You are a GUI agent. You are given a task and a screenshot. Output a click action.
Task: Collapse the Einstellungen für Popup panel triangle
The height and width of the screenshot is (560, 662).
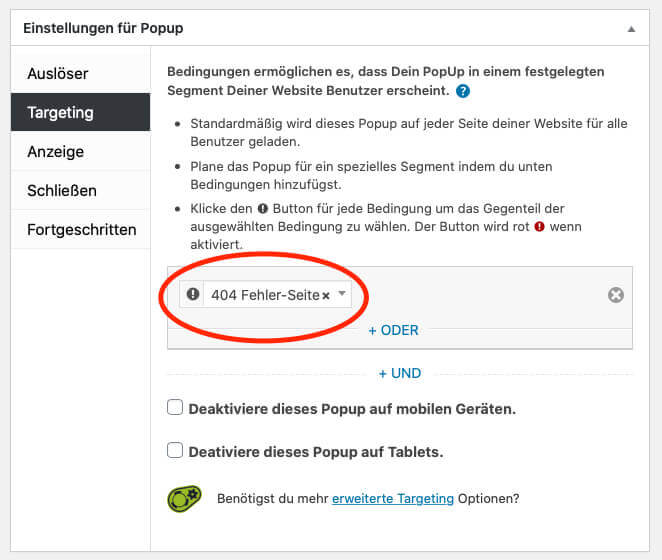pos(631,29)
